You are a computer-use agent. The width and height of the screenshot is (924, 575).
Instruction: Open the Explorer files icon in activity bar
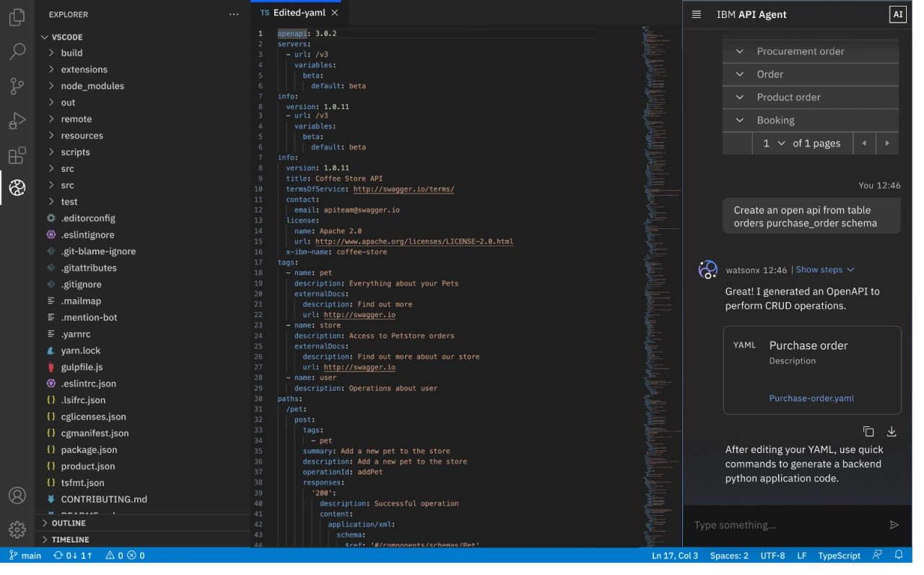point(17,17)
